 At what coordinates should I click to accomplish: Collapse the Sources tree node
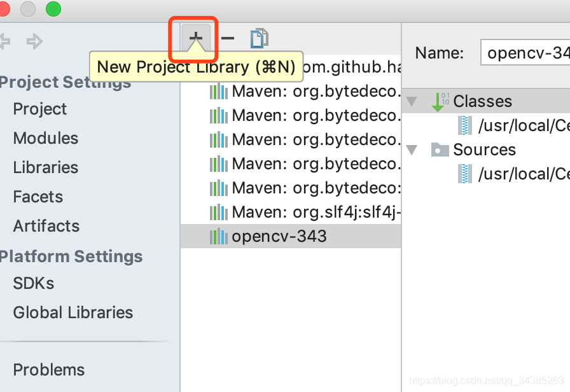pyautogui.click(x=412, y=150)
